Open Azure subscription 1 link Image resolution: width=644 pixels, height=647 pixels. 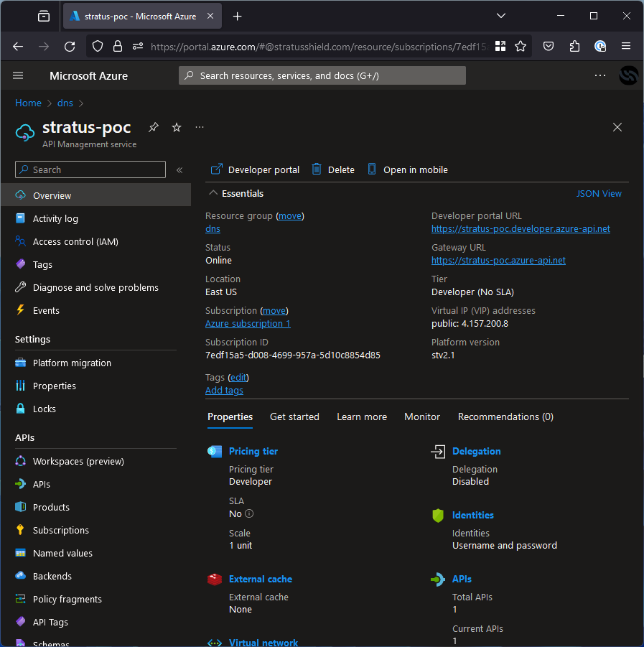pyautogui.click(x=248, y=323)
